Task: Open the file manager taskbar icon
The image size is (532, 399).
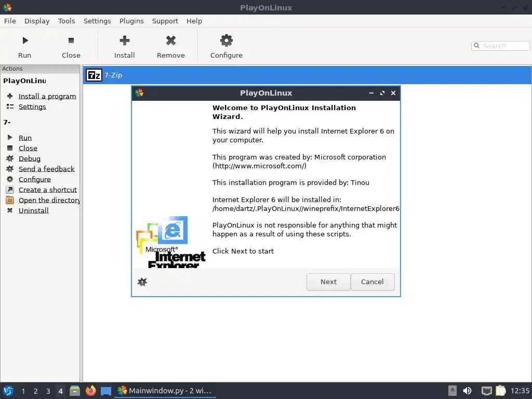Action: (75, 391)
